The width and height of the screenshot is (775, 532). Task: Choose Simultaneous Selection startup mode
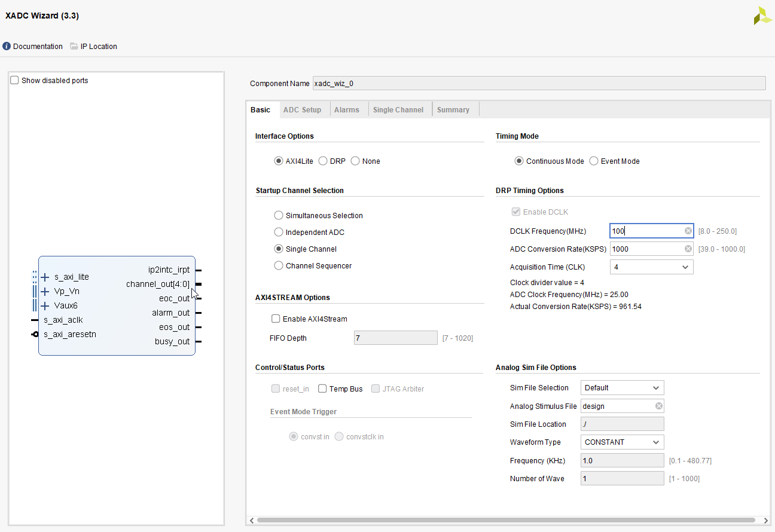[278, 215]
